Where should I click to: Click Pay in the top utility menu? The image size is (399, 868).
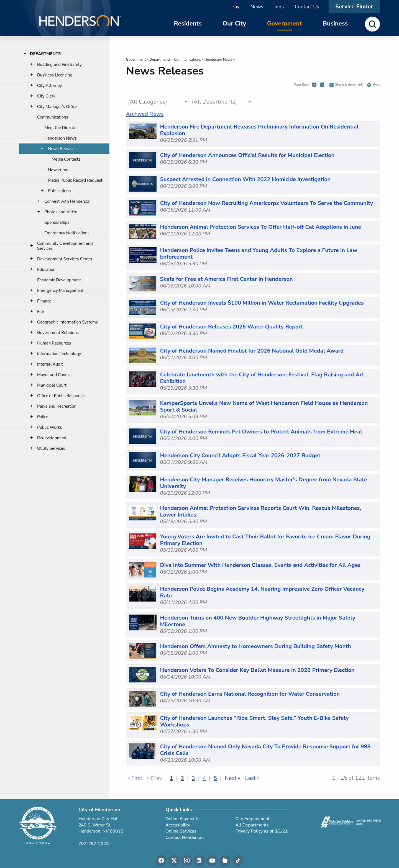pos(235,7)
